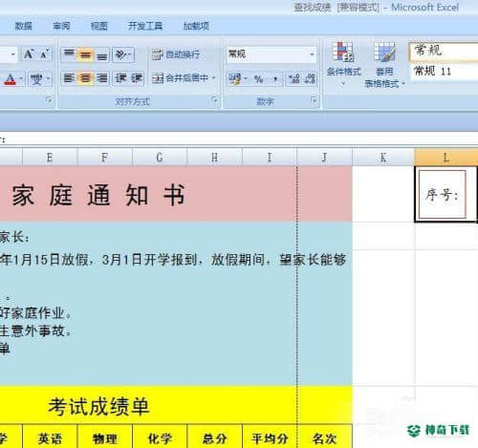
Task: Toggle Middle Align vertical alignment
Action: point(85,54)
